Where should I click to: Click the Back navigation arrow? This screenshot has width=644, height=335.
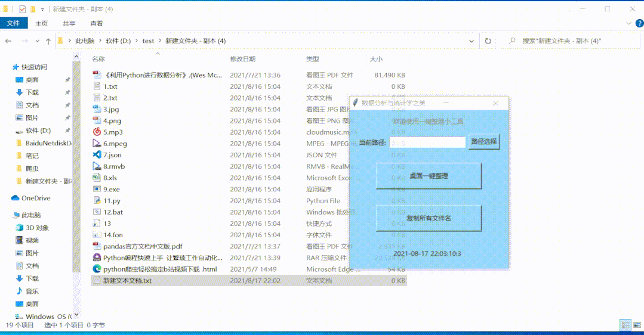pyautogui.click(x=8, y=41)
